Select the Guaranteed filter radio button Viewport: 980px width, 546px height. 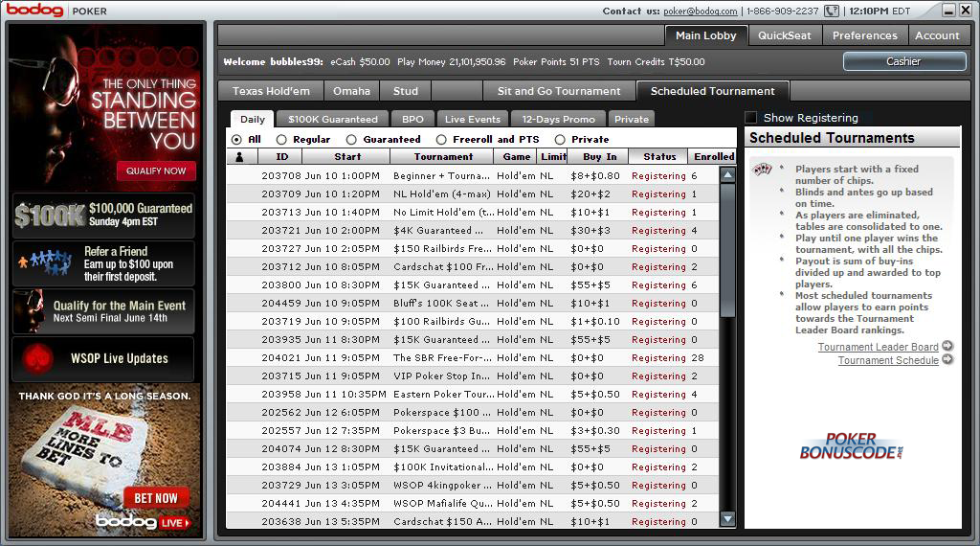[351, 140]
